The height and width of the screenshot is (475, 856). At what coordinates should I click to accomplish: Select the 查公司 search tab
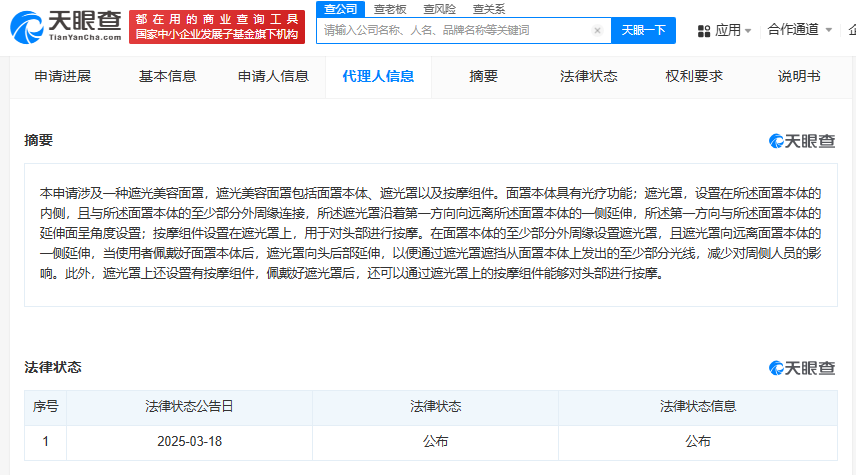340,9
